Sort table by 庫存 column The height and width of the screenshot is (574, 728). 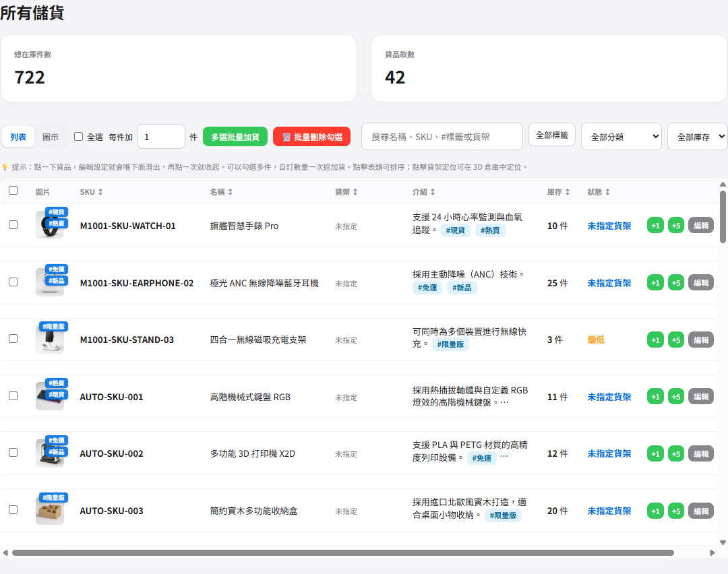558,191
